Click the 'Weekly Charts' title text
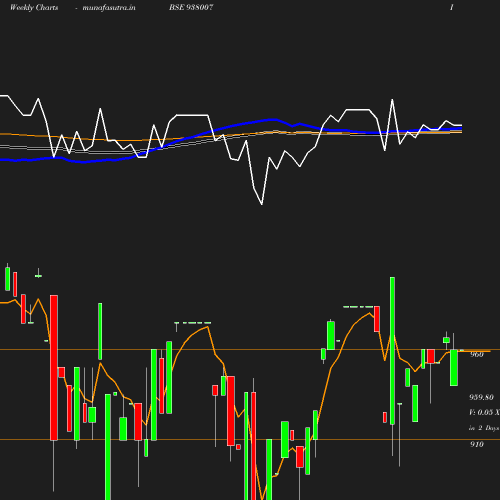The image size is (500, 500). pos(34,7)
